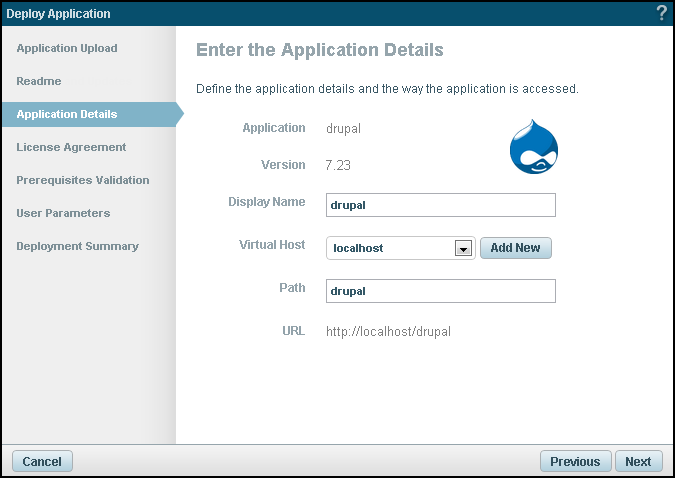Click the help question mark icon
The width and height of the screenshot is (675, 478).
[661, 14]
